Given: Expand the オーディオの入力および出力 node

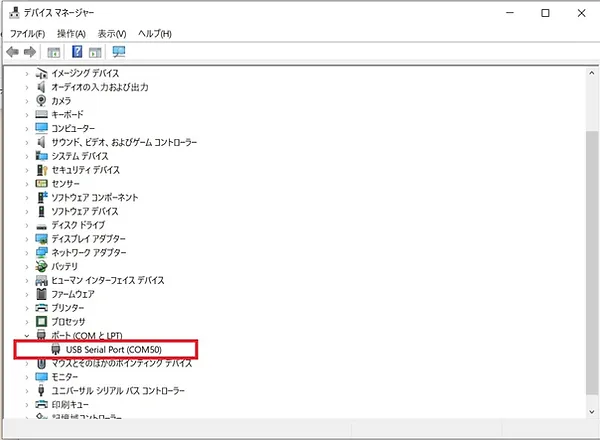Looking at the screenshot, I should click(27, 87).
